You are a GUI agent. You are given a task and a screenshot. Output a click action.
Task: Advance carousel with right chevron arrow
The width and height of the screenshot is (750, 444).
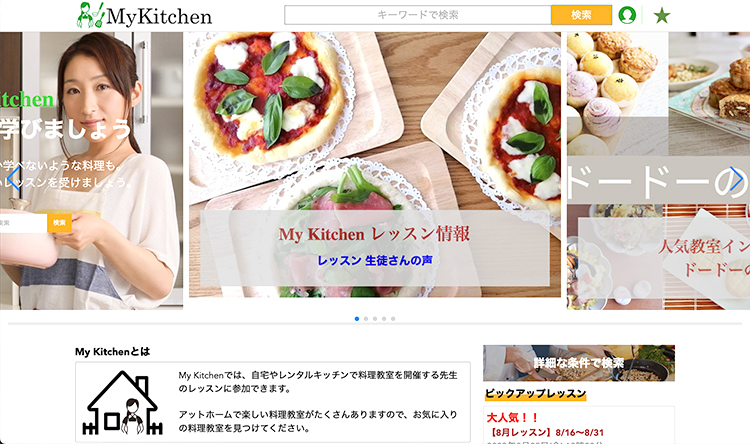(737, 178)
